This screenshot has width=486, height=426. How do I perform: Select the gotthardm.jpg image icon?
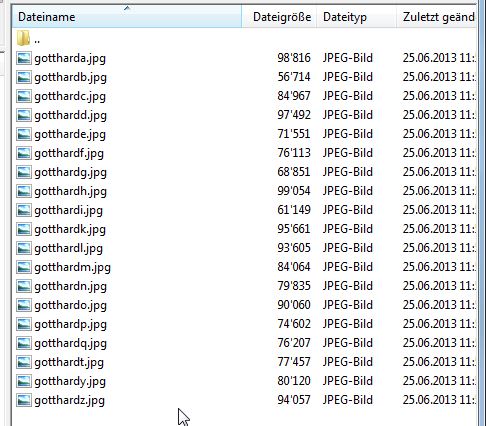click(x=24, y=267)
